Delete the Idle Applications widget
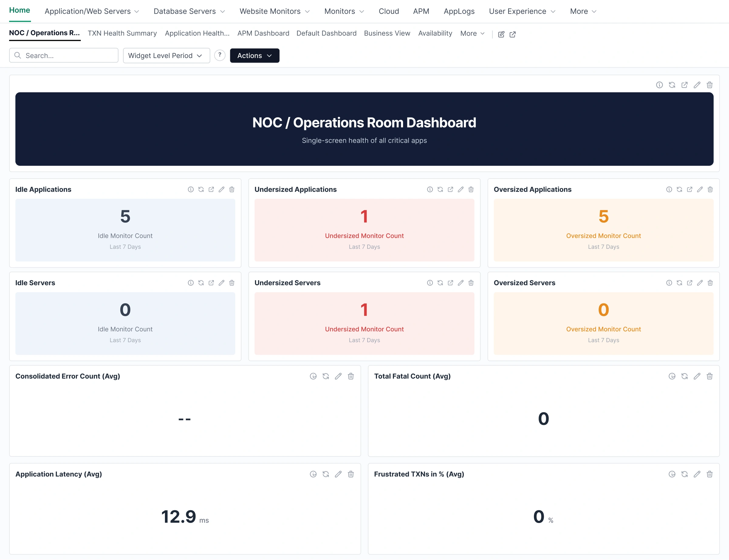 coord(232,189)
